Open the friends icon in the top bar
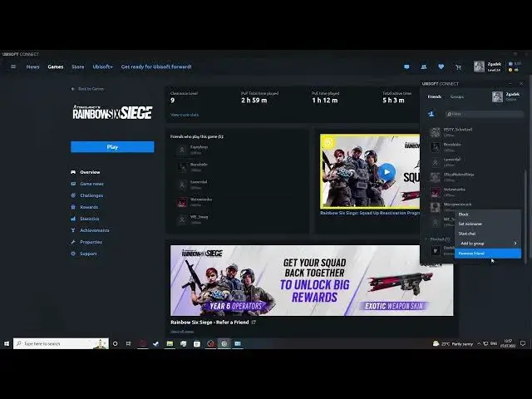 (x=423, y=66)
